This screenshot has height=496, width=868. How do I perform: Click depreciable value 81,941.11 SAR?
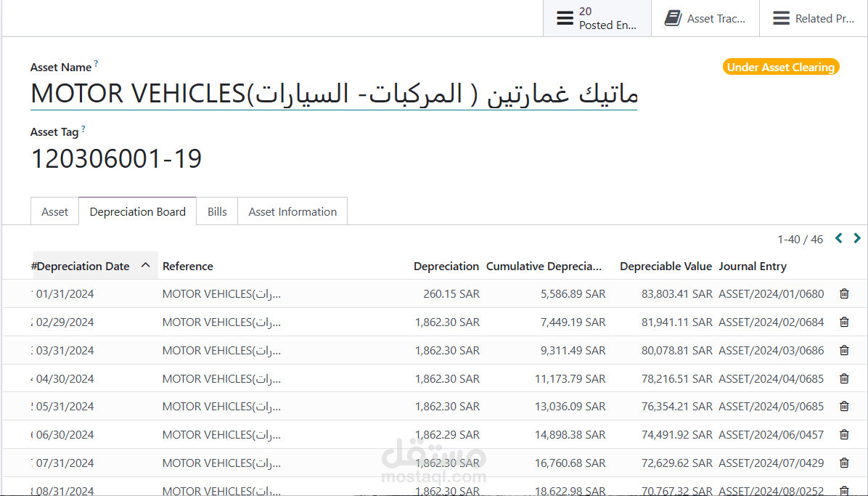point(677,322)
